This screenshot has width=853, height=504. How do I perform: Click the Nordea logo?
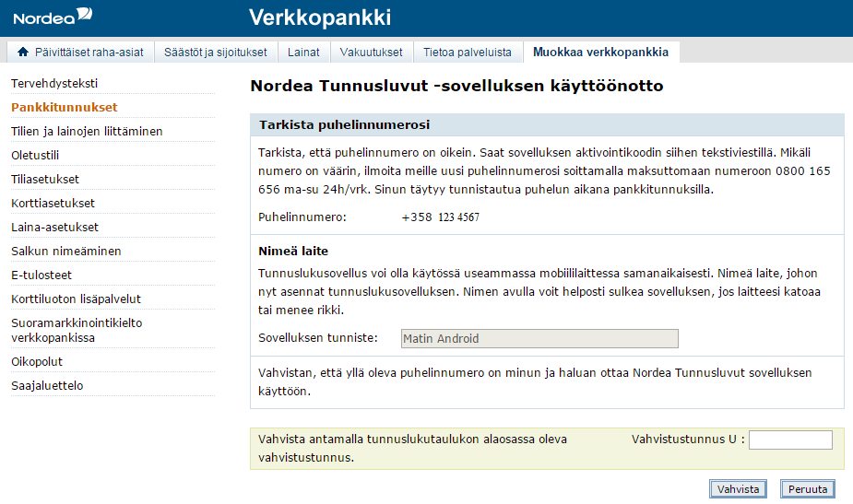tap(53, 17)
